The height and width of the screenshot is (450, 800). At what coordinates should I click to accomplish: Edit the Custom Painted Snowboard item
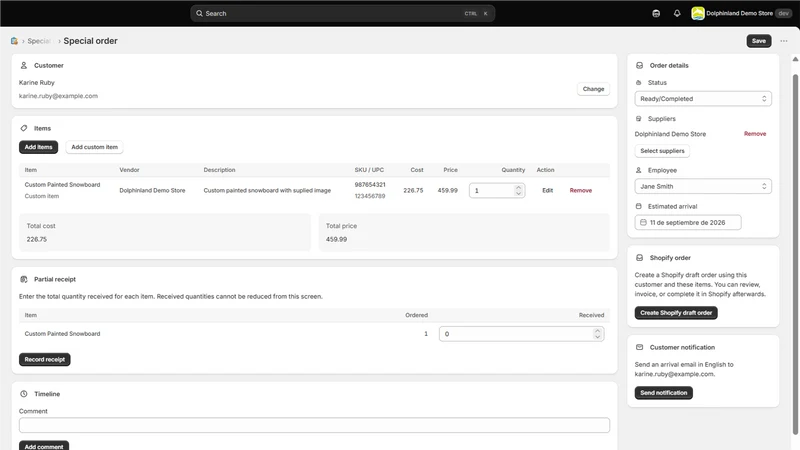coord(547,190)
